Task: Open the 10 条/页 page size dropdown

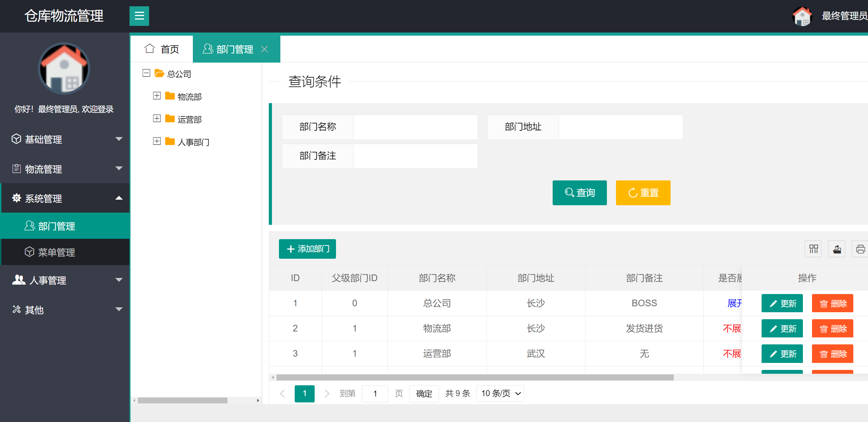Action: pos(500,393)
